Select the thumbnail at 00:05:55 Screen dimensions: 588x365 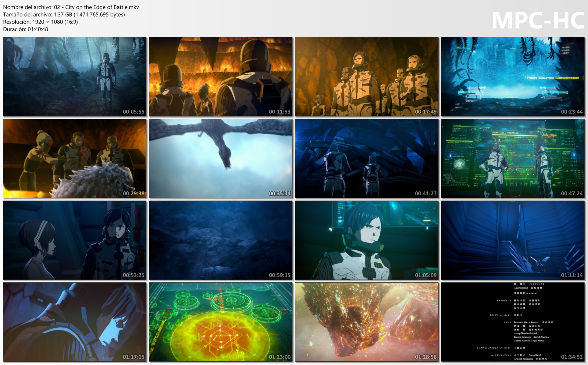point(75,77)
